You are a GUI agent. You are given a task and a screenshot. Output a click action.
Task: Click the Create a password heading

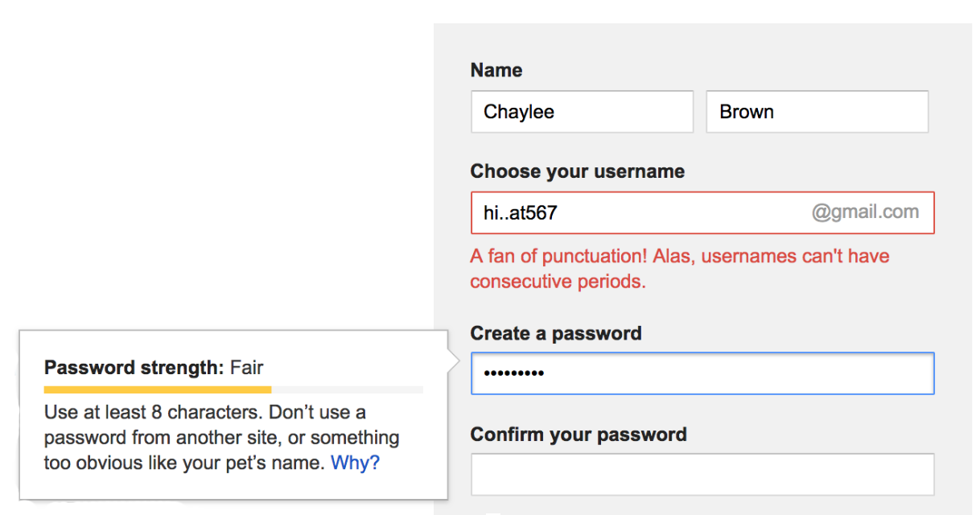(555, 332)
